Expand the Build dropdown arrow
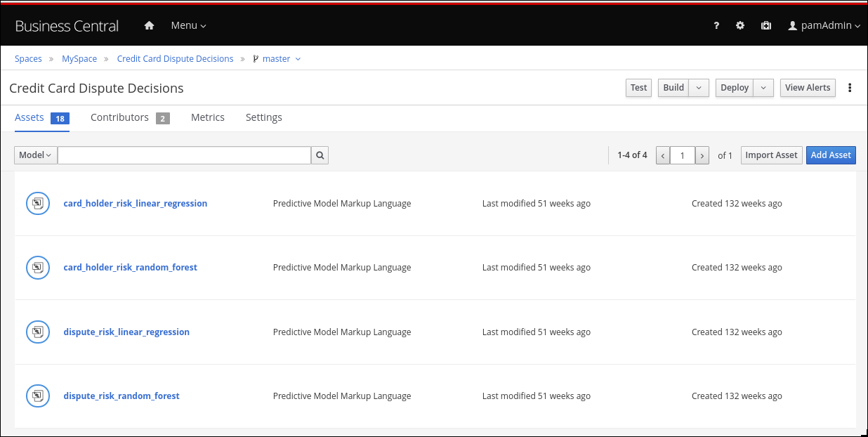This screenshot has width=868, height=437. click(x=699, y=88)
